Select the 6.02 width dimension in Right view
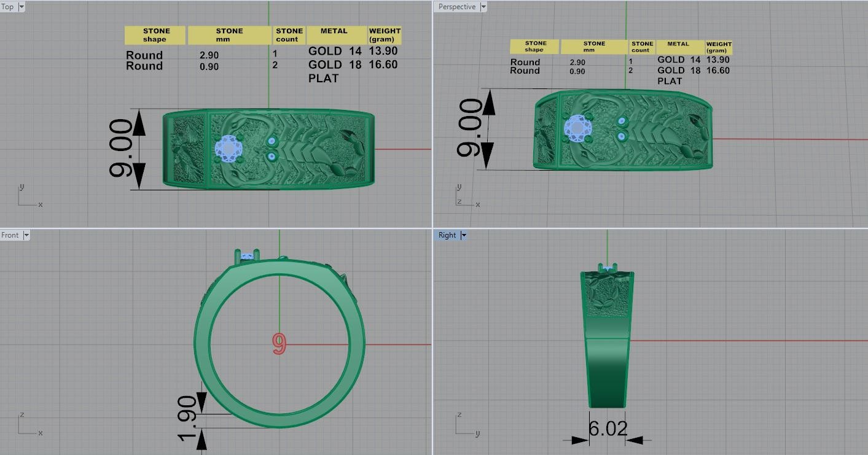 pos(608,428)
